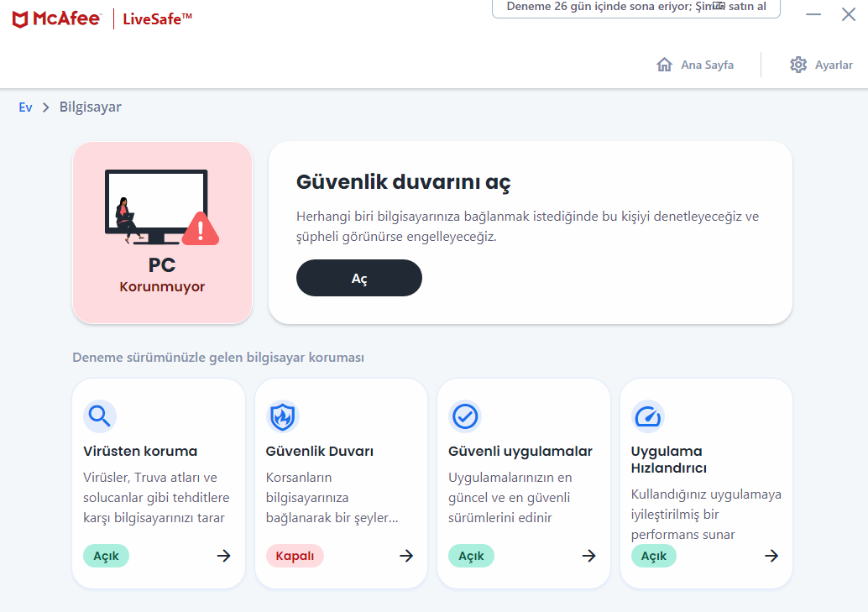Minimize the McAfee window

pos(813,13)
